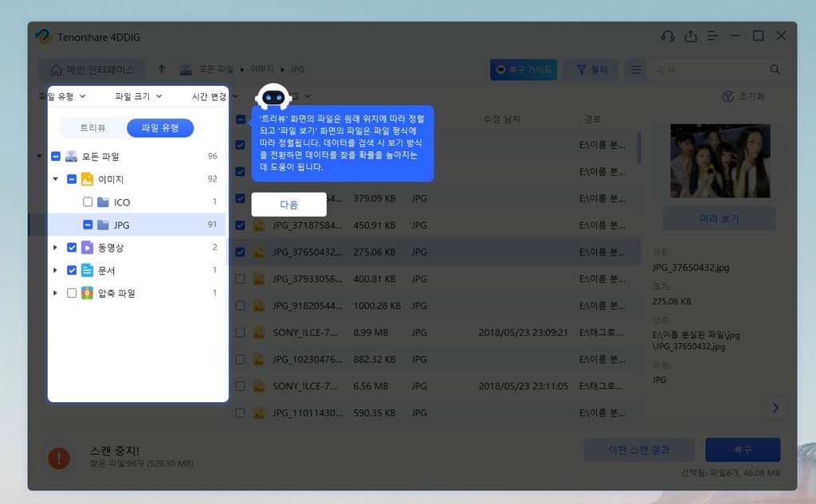Click image icon of JPG_91820544 row

[x=258, y=306]
